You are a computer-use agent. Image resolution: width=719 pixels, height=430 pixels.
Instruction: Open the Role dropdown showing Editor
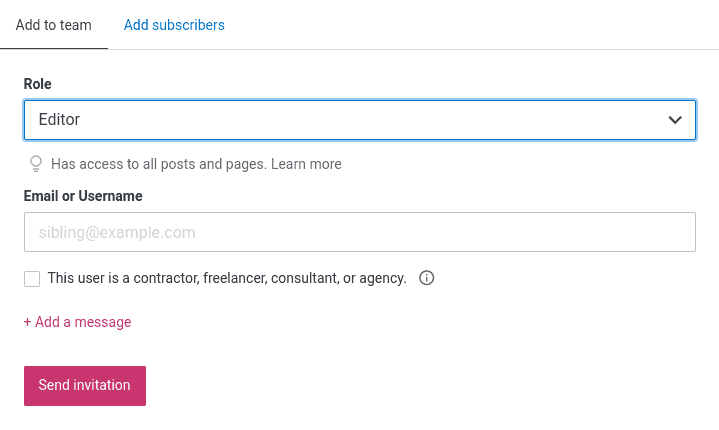point(360,120)
